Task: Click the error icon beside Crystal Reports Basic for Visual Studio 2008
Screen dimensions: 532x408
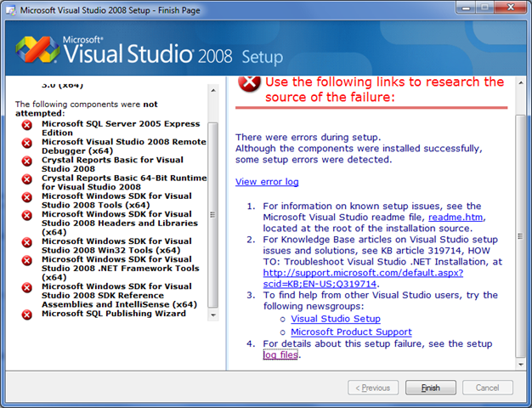Action: [x=27, y=161]
